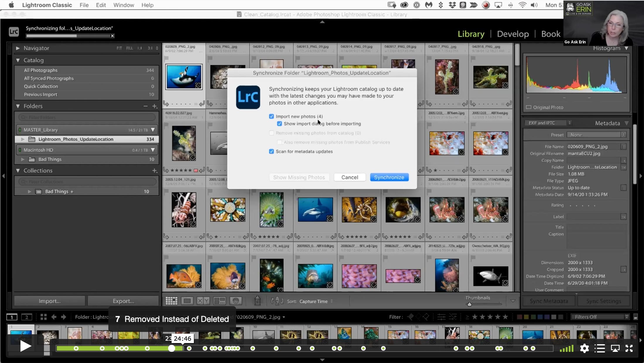Click the Wi-Fi icon in menu bar

522,5
